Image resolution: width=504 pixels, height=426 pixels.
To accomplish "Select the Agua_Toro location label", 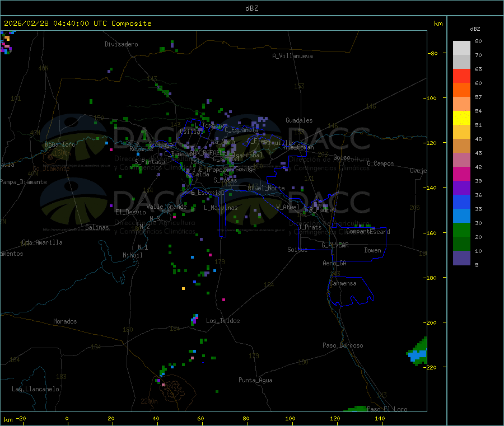I will [60, 144].
